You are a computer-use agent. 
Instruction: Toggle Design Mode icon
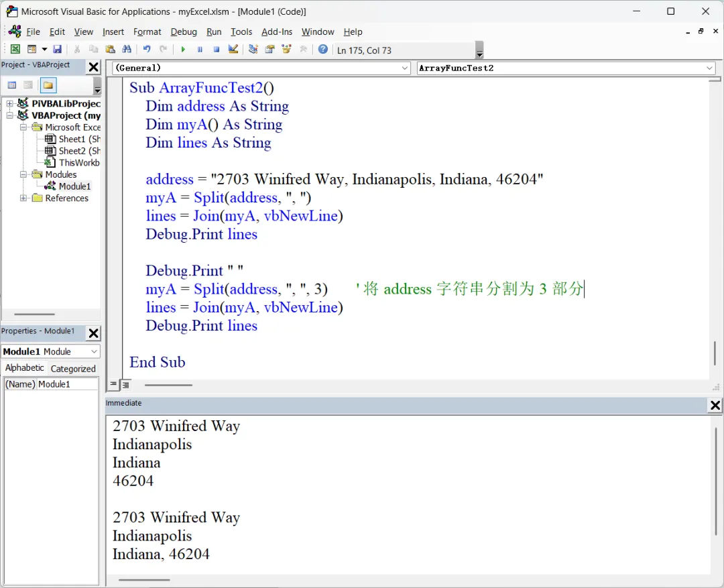(233, 49)
